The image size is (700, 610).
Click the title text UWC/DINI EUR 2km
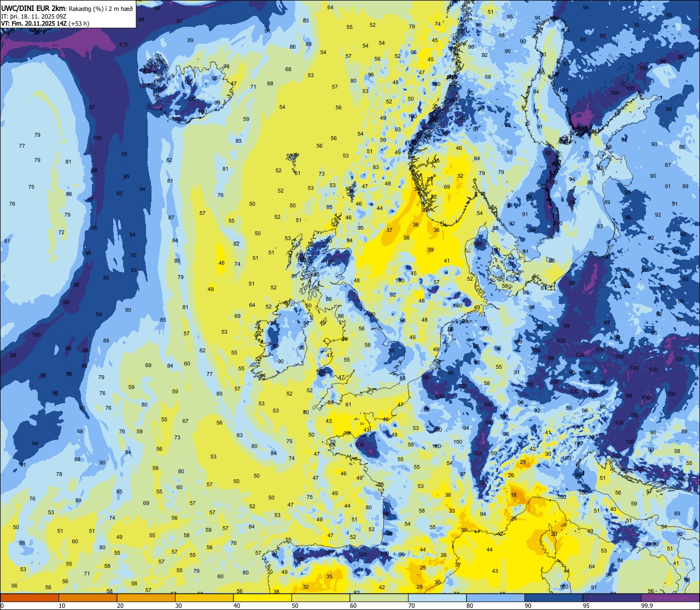pyautogui.click(x=34, y=8)
